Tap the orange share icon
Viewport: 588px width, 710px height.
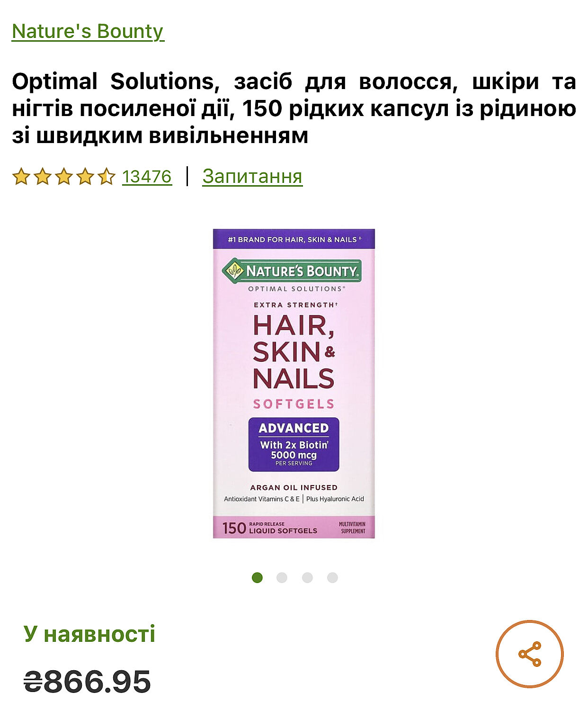click(x=529, y=654)
